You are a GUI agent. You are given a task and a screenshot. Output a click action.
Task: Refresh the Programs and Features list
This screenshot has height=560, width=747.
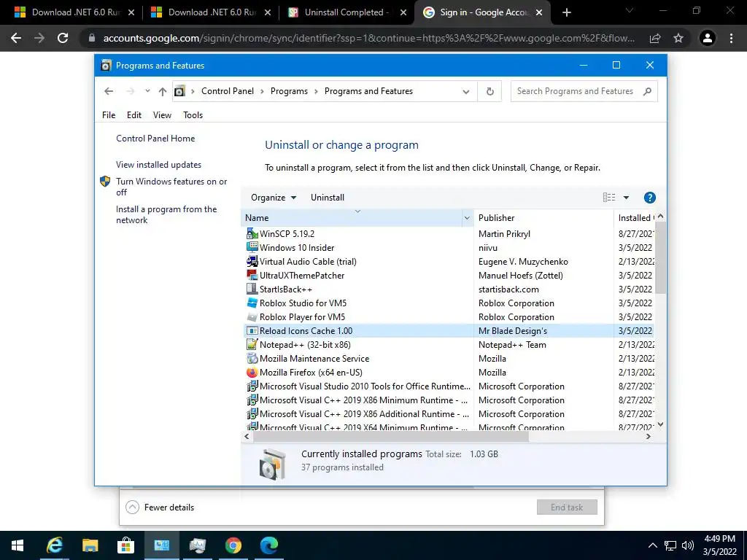(x=489, y=91)
